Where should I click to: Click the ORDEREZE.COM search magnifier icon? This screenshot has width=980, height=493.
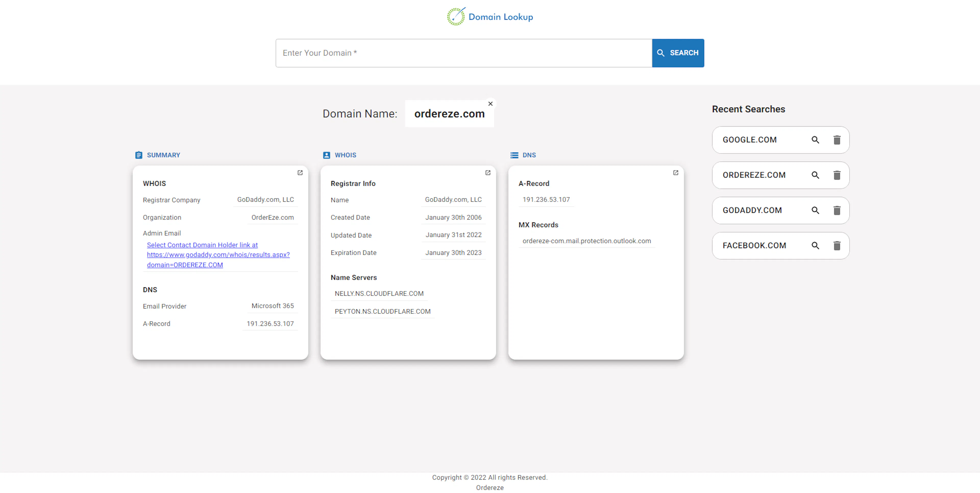[815, 175]
